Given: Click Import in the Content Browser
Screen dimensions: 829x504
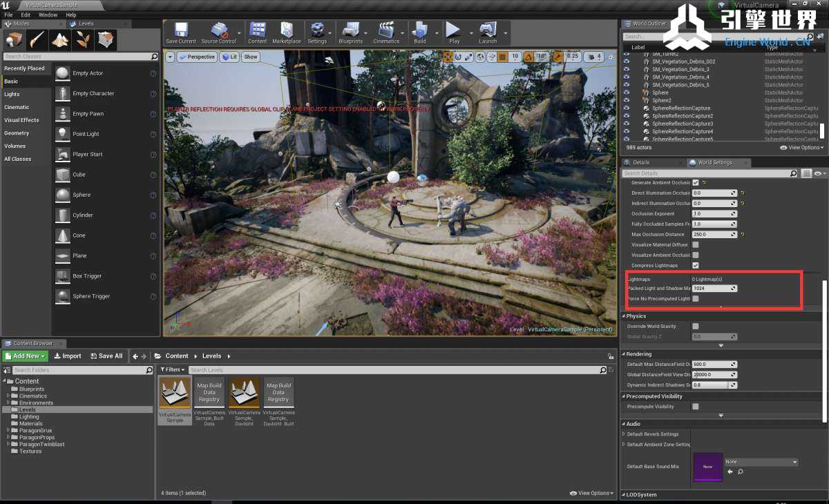Looking at the screenshot, I should point(68,356).
